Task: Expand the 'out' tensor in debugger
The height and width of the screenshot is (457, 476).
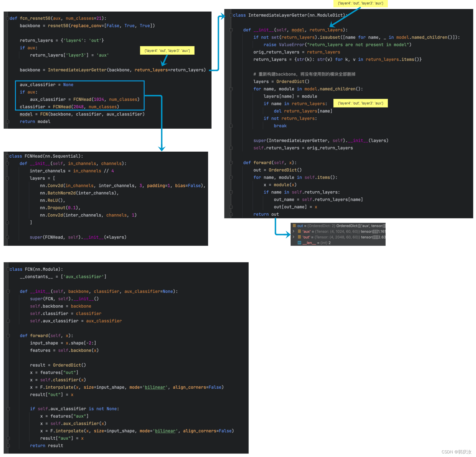Action: pos(294,237)
